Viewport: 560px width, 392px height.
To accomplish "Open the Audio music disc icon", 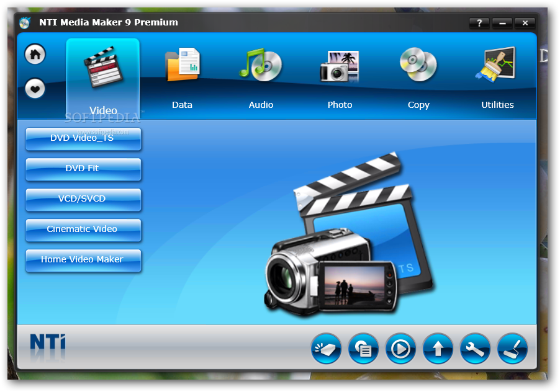I will (261, 65).
